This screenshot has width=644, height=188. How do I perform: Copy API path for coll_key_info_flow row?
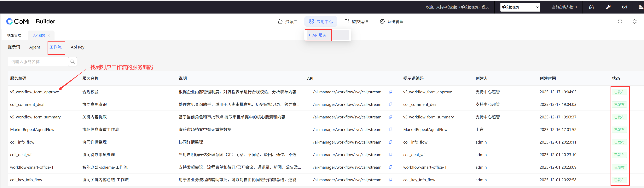click(x=390, y=179)
